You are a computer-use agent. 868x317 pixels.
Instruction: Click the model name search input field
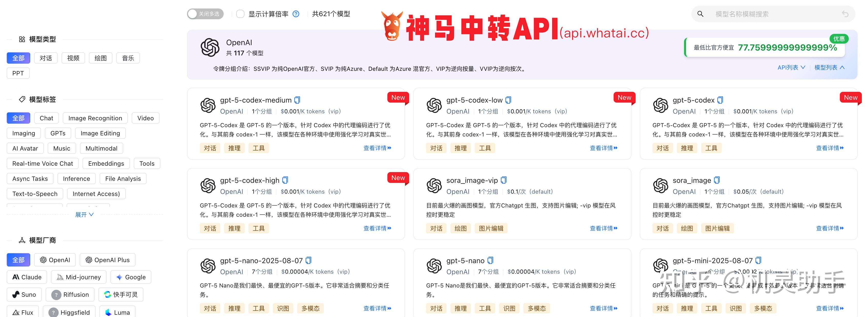[x=758, y=14]
